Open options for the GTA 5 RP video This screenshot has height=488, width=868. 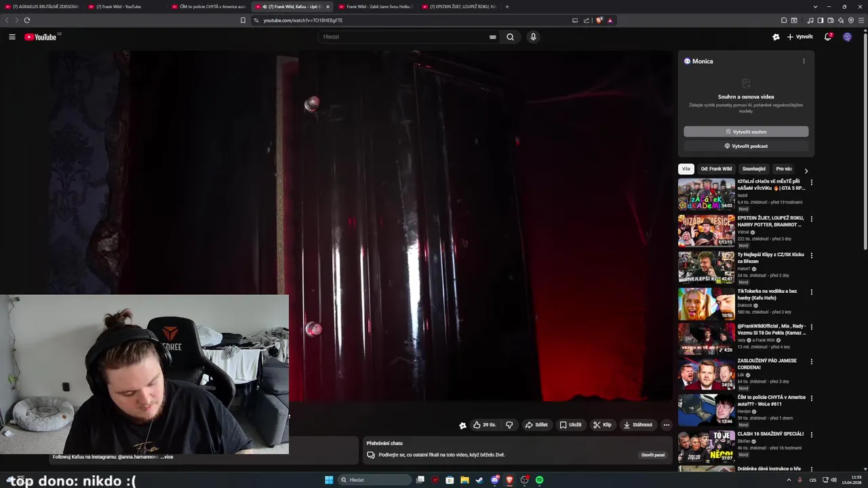click(811, 182)
